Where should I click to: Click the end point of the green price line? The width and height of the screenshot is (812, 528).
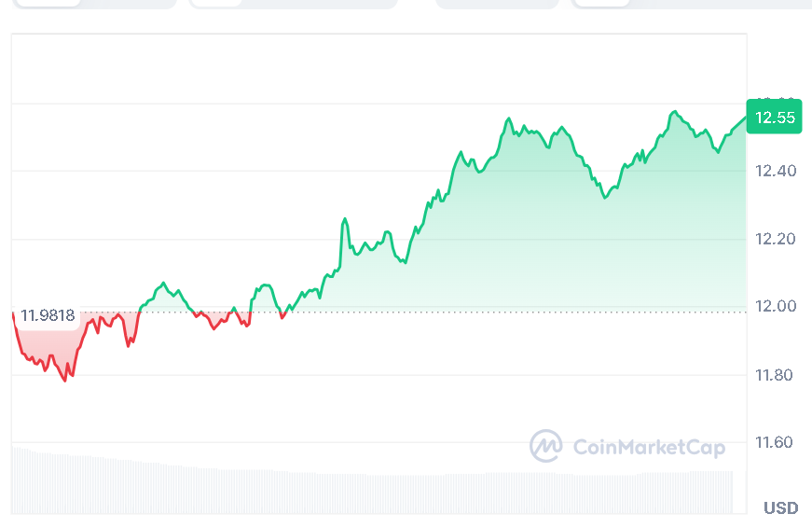point(746,118)
